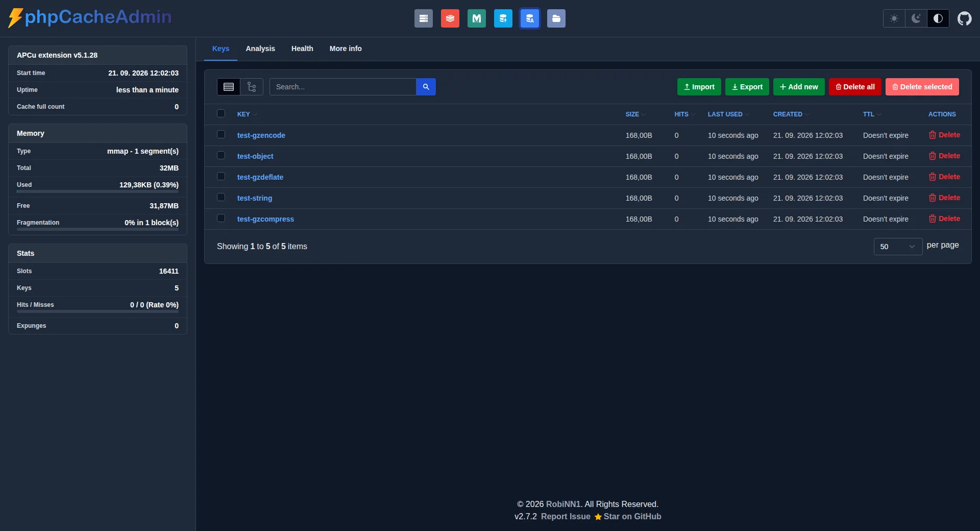Viewport: 980px width, 531px height.
Task: Select system theme half-circle icon
Action: [x=938, y=18]
